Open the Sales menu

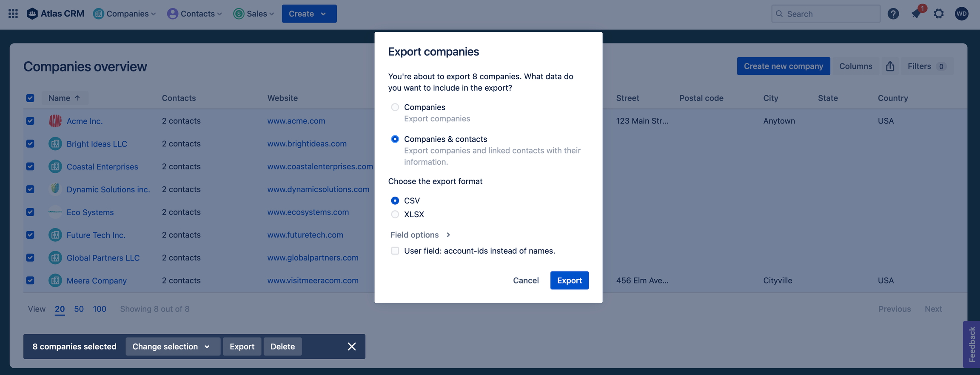(x=254, y=14)
